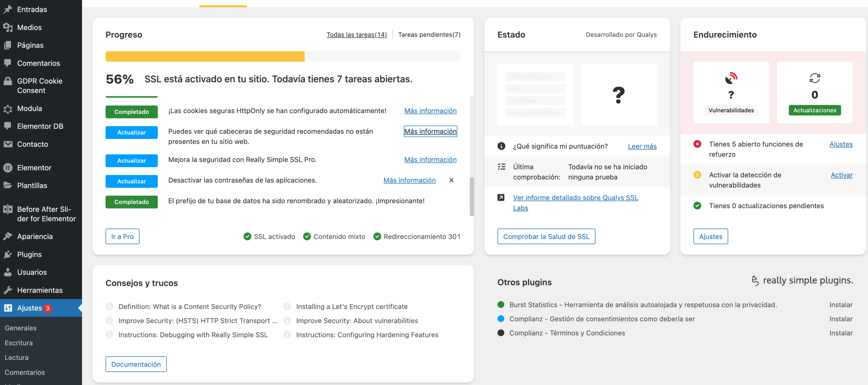
Task: Click green check icon beside 0 actualizaciones pendientes
Action: pos(698,206)
